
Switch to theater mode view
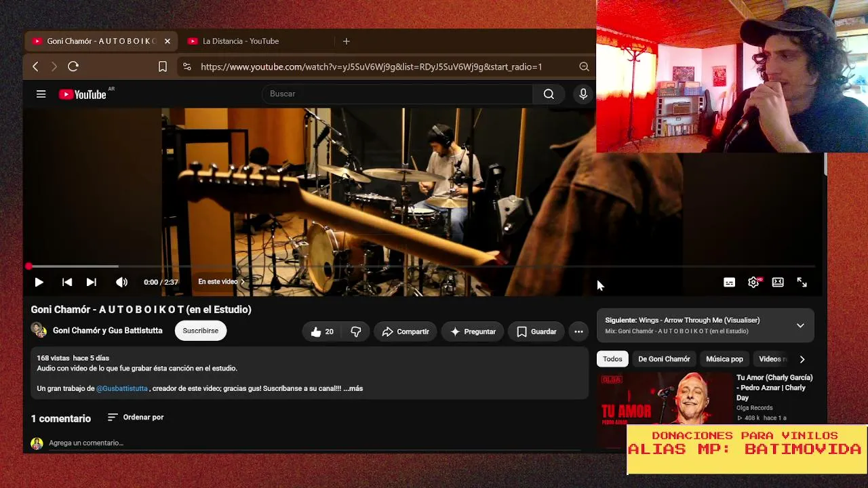(778, 283)
